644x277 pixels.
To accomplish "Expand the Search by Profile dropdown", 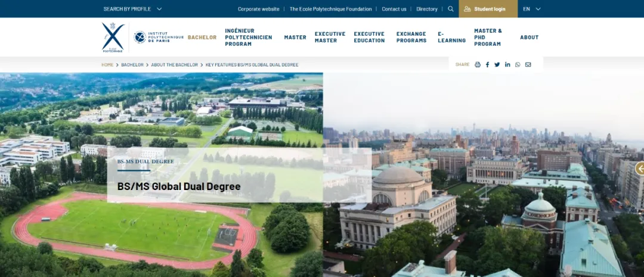I will (x=132, y=9).
